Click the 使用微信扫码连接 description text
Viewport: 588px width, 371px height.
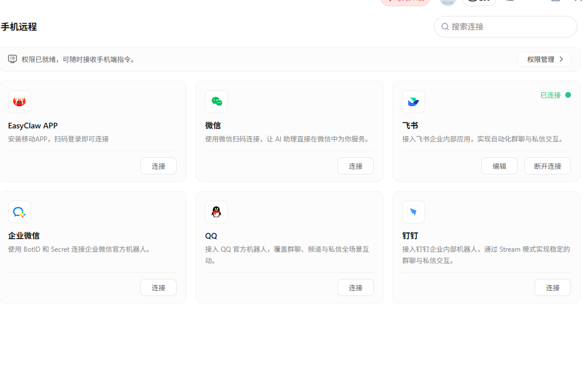pyautogui.click(x=287, y=139)
